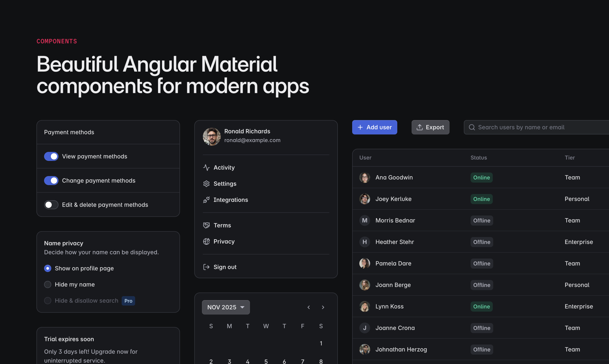Viewport: 609px width, 364px height.
Task: Turn off View payment methods
Action: [51, 156]
